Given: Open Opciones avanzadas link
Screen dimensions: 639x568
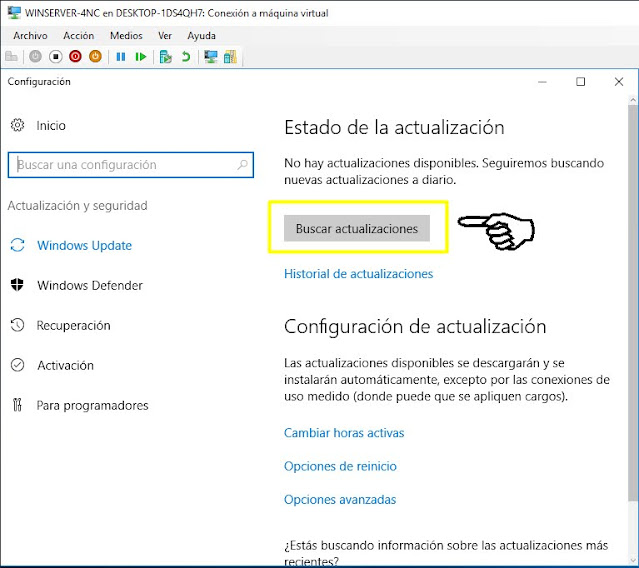Looking at the screenshot, I should click(x=340, y=500).
